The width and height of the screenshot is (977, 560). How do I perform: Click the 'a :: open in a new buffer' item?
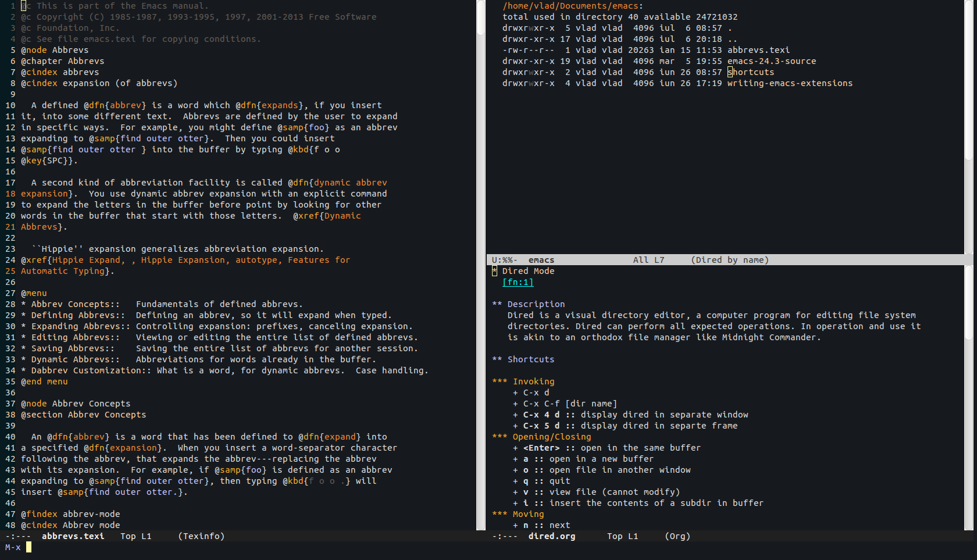583,459
